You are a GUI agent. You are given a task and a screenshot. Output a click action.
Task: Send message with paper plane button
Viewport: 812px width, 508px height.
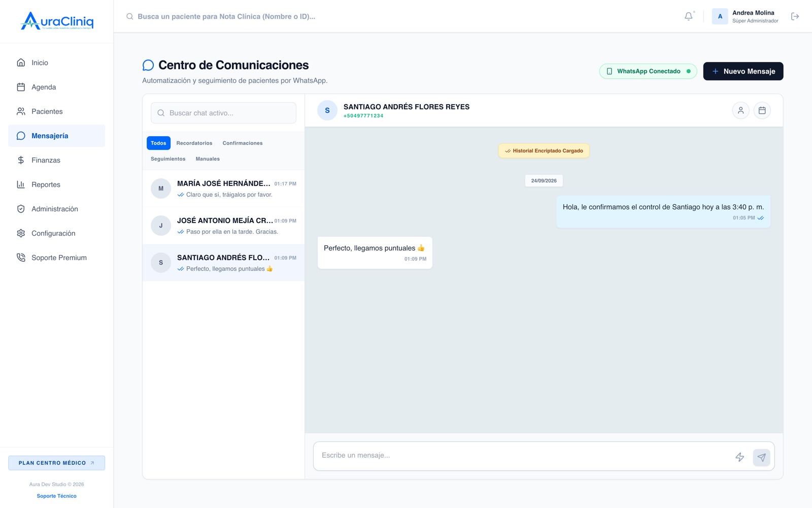tap(761, 457)
